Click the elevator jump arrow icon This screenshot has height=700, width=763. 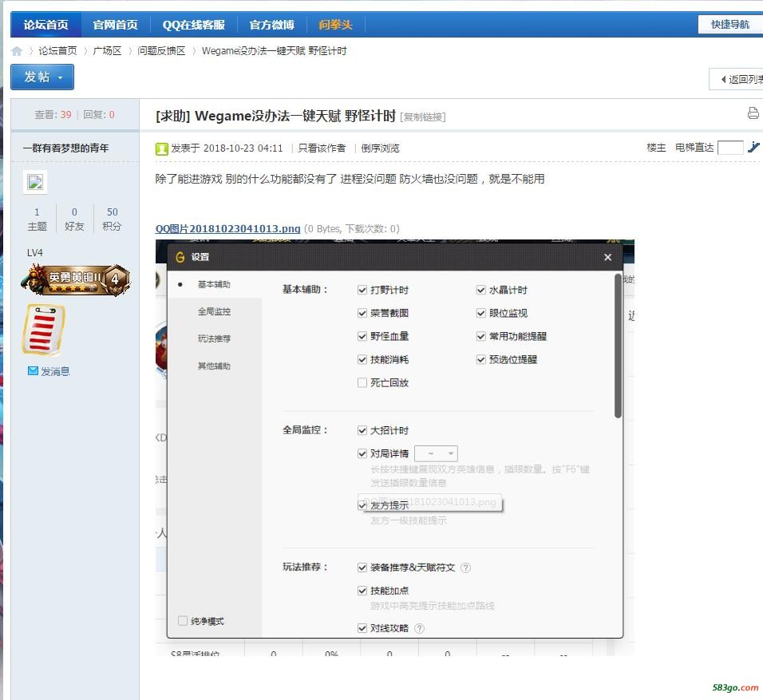pyautogui.click(x=753, y=147)
